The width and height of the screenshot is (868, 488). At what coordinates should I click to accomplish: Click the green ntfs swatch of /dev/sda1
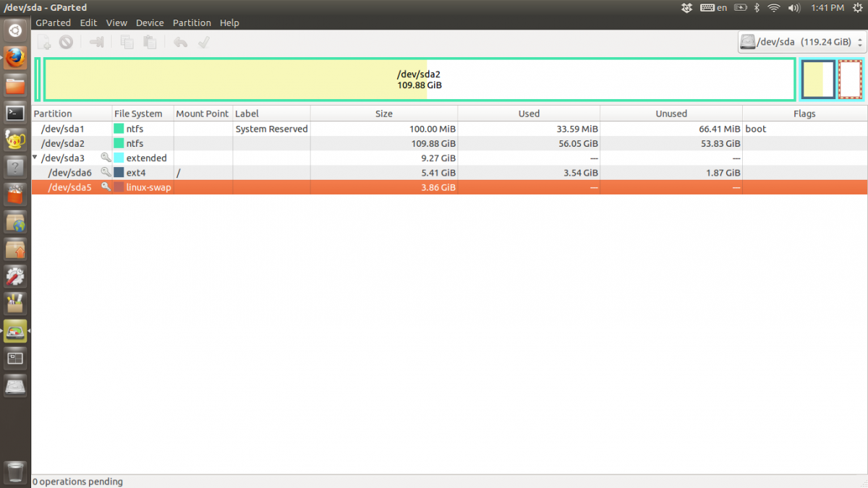tap(119, 129)
